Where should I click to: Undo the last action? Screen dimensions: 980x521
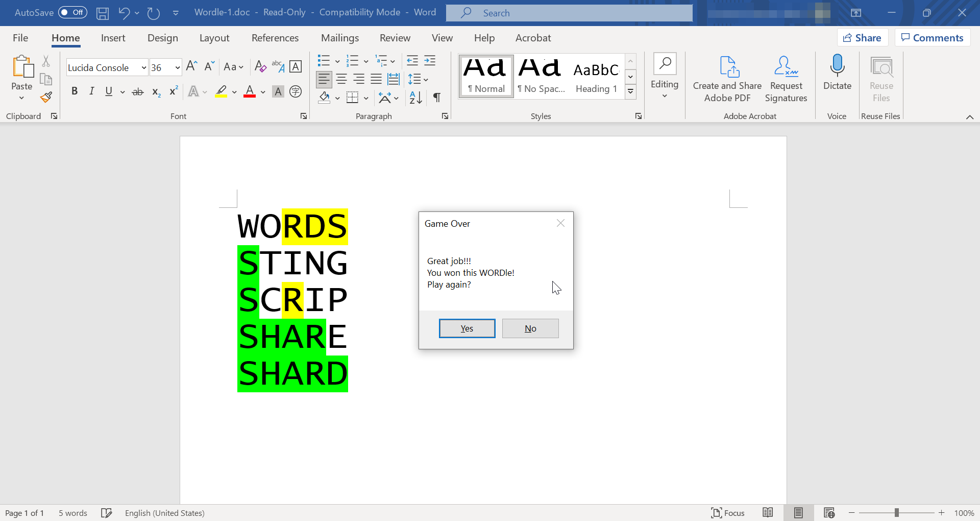click(124, 13)
